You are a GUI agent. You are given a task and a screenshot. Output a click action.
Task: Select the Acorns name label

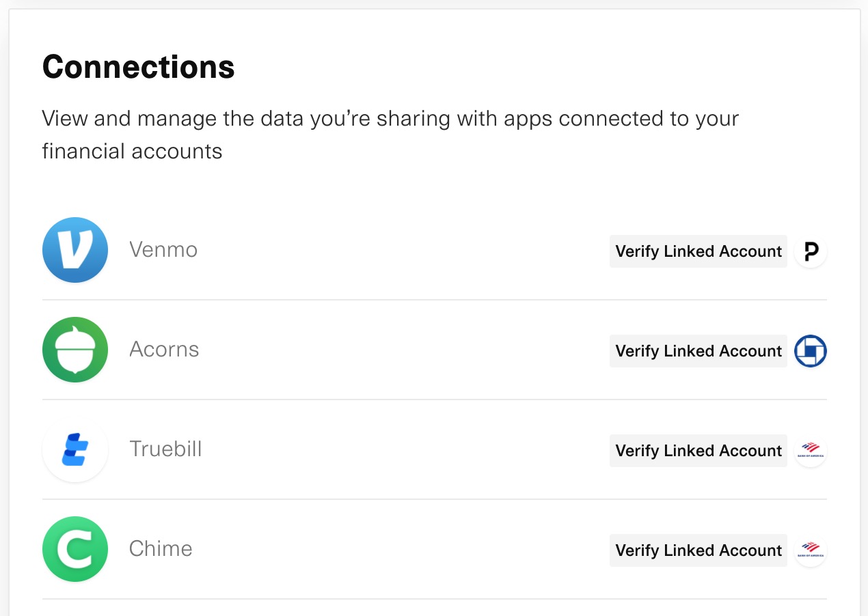164,350
